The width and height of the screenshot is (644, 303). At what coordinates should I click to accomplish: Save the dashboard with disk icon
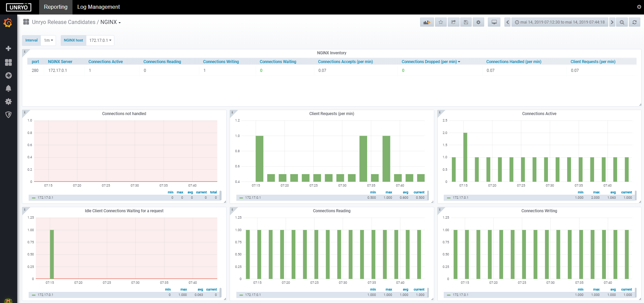(x=466, y=22)
